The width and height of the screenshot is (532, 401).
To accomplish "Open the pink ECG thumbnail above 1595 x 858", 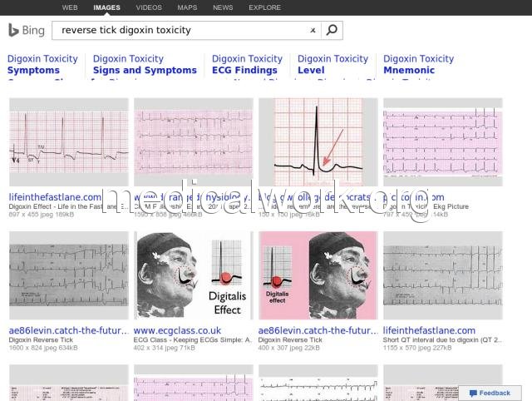I will pyautogui.click(x=194, y=142).
